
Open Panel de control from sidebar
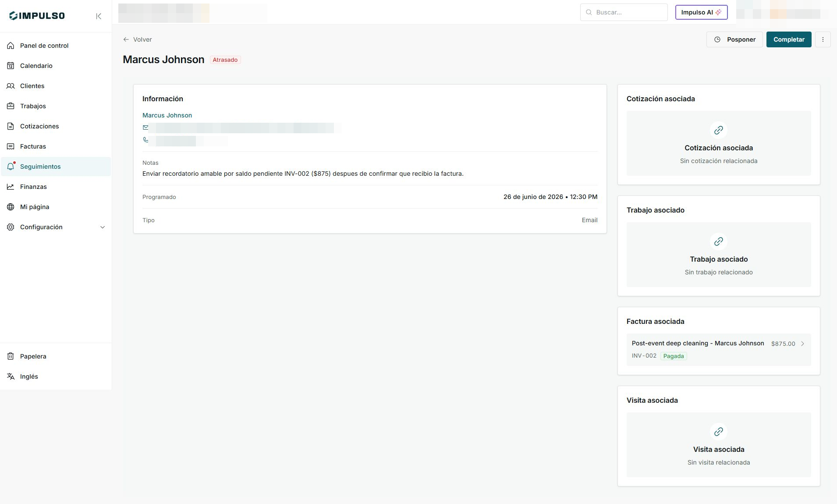tap(56, 46)
